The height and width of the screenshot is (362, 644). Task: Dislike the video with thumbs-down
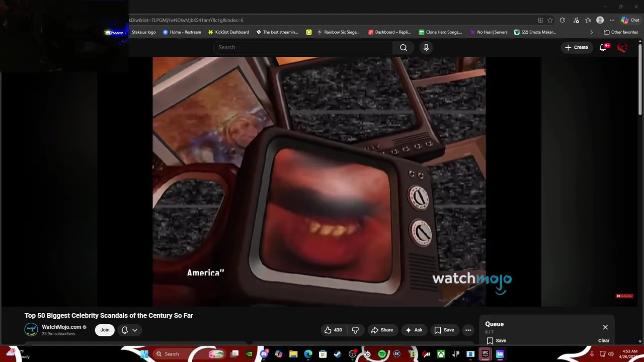(x=355, y=330)
